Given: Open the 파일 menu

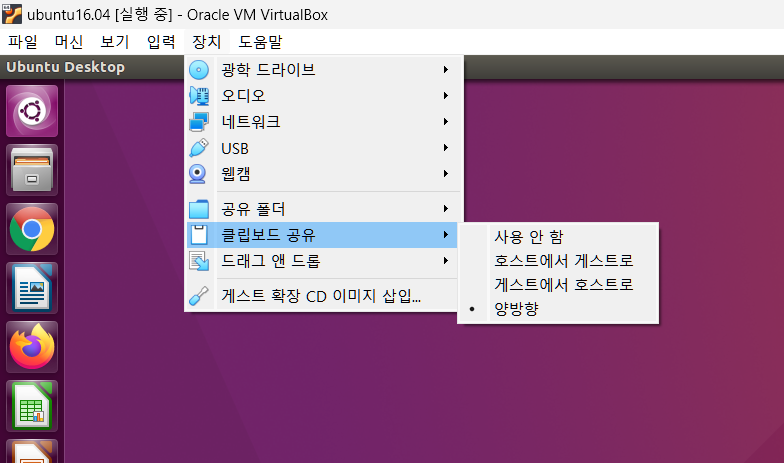Looking at the screenshot, I should [x=22, y=42].
